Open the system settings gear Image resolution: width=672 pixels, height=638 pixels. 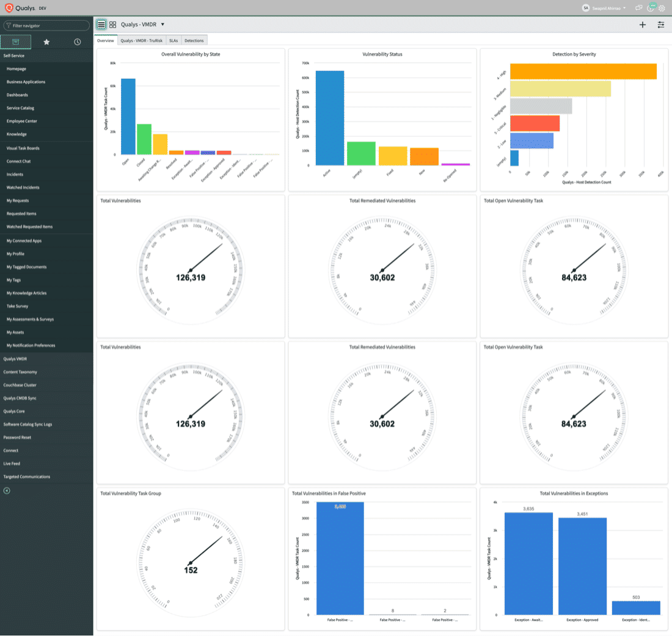coord(662,8)
